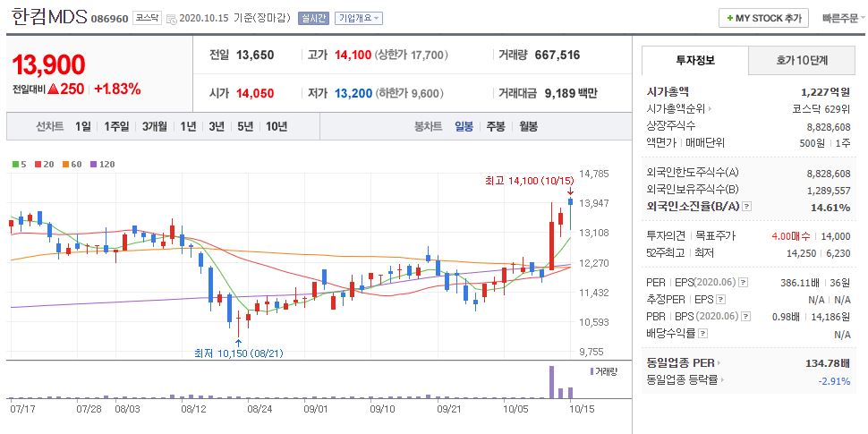
Task: Click the 고가 value 14,100
Action: 353,55
